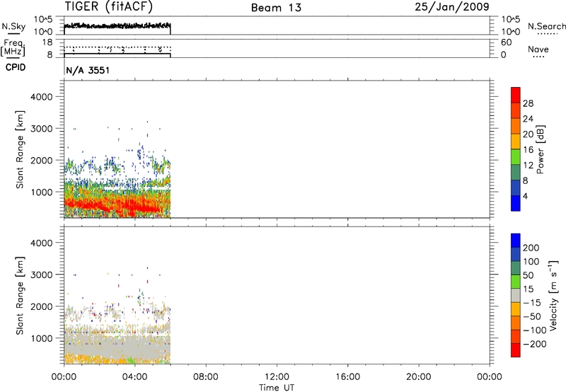Click the "28" power colorbar value
566x392 pixels.
coord(528,103)
